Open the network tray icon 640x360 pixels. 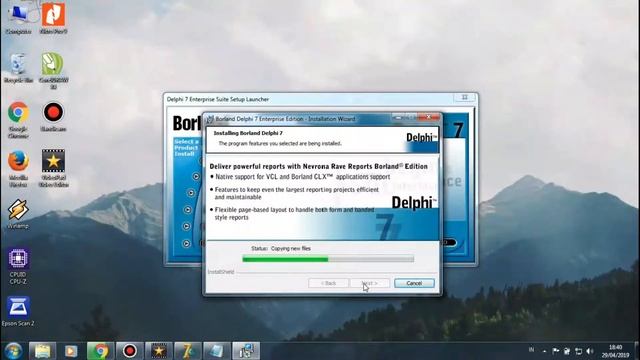(x=578, y=351)
